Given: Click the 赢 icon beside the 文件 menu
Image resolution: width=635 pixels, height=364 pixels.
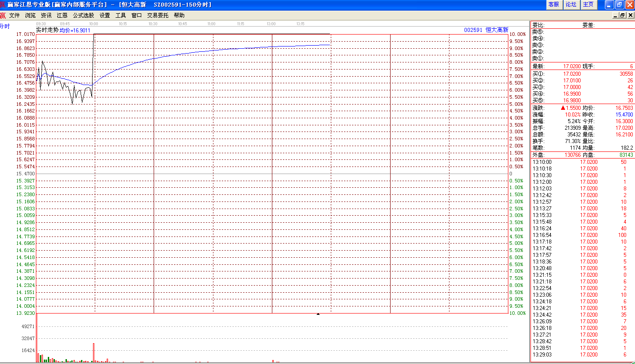Looking at the screenshot, I should 3,15.
